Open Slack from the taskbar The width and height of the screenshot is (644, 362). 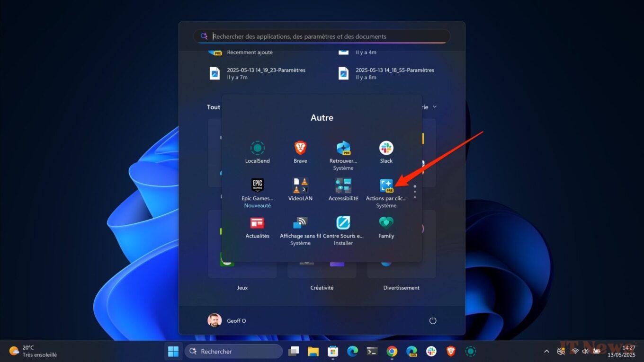click(x=431, y=351)
